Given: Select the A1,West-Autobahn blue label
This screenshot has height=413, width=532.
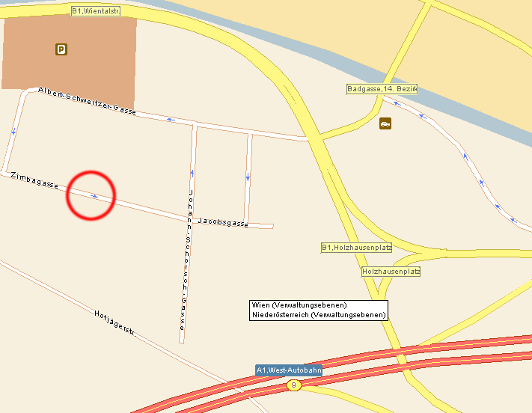Looking at the screenshot, I should (x=289, y=370).
